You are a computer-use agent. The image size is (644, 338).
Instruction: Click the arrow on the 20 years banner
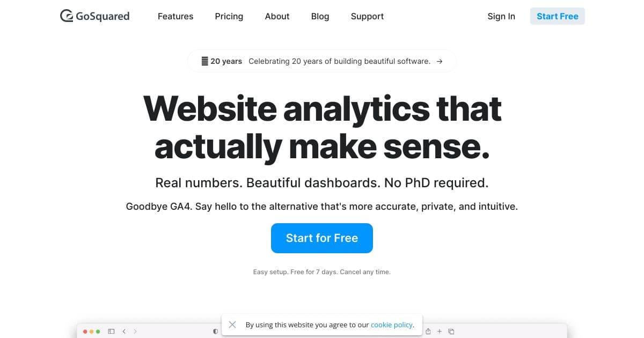coord(440,61)
